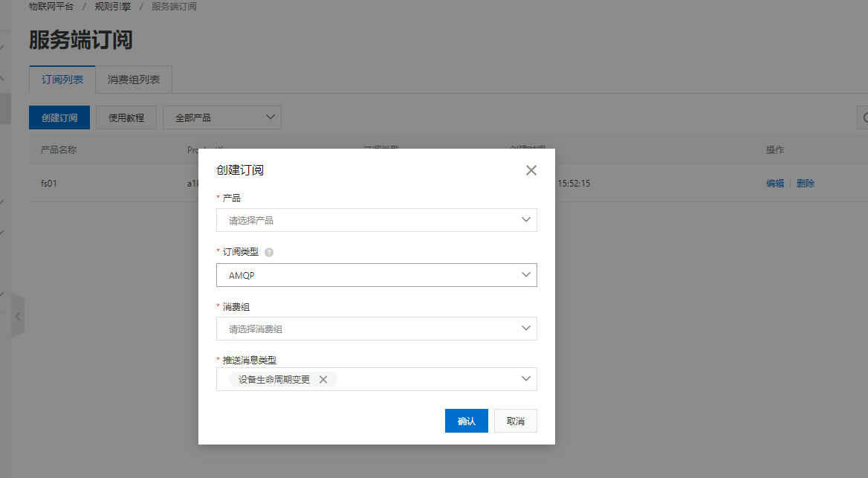Open the 使用教程 guide
This screenshot has height=478, width=868.
(x=126, y=117)
